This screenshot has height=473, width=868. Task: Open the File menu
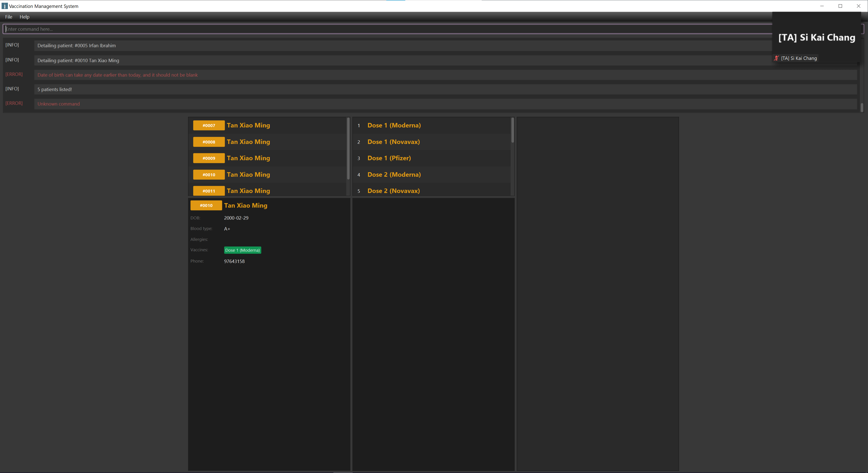pyautogui.click(x=9, y=17)
